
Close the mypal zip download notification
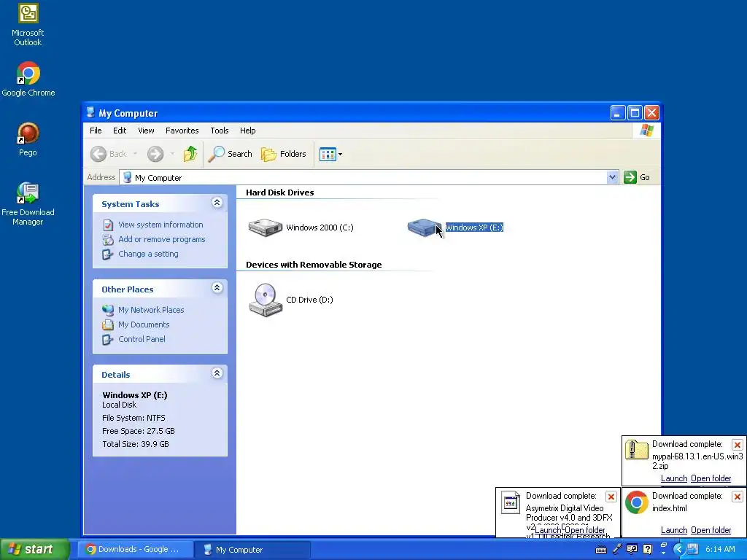[x=738, y=445]
